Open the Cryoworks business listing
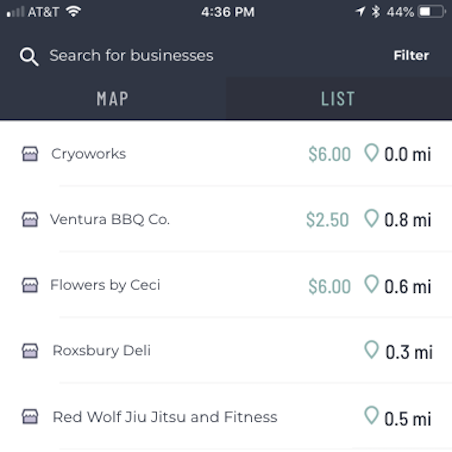The width and height of the screenshot is (452, 452). 226,154
